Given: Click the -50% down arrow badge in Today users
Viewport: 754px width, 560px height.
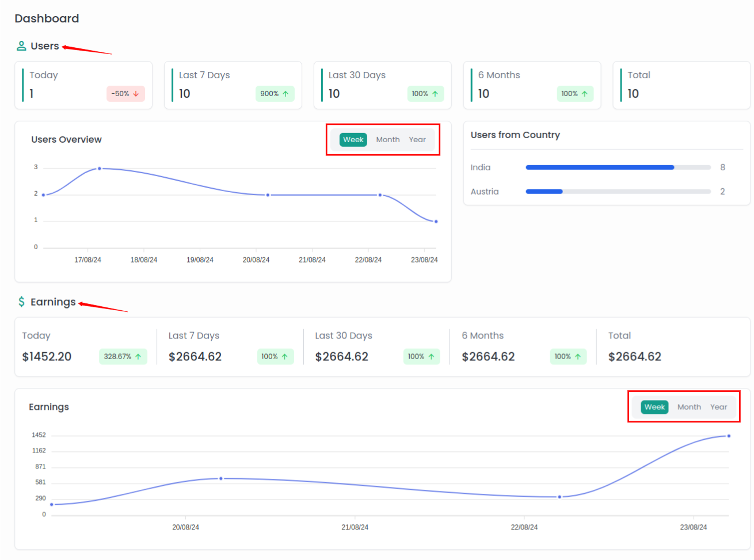Looking at the screenshot, I should [x=125, y=94].
